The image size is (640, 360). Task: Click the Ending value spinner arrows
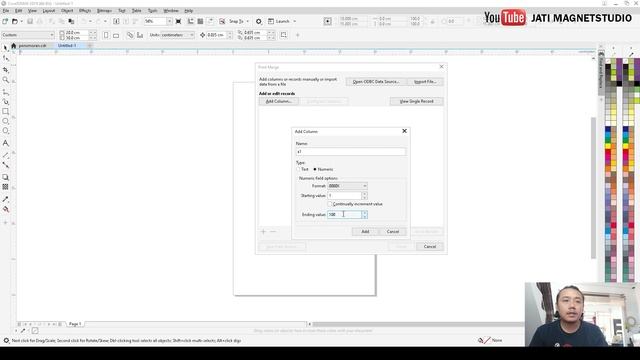[x=364, y=214]
